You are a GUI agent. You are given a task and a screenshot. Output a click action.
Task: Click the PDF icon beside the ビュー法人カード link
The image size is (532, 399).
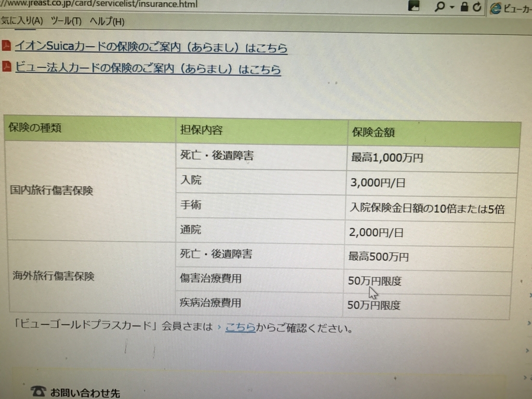7,66
